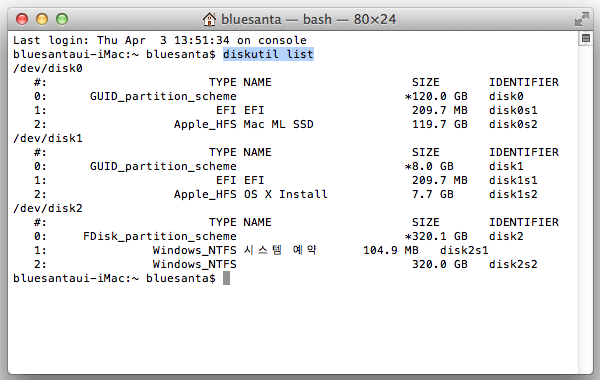Click the split pane icon above scrollbar

(585, 38)
